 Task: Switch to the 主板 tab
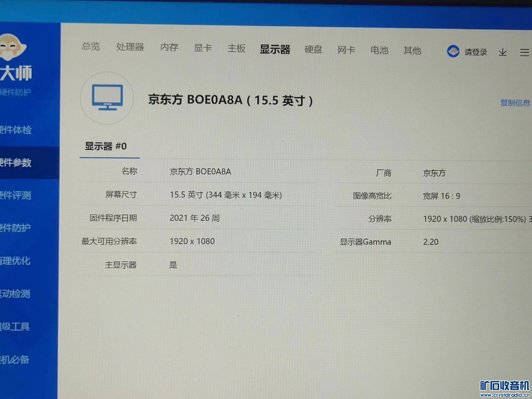[236, 49]
